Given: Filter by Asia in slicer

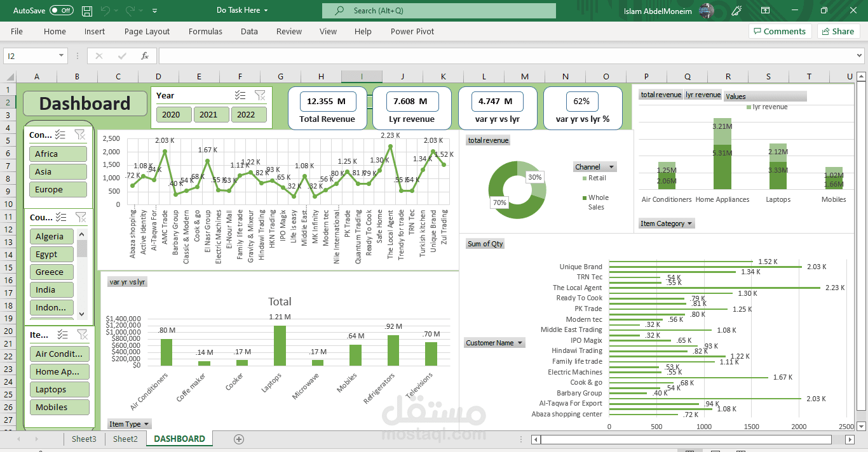Looking at the screenshot, I should point(58,171).
